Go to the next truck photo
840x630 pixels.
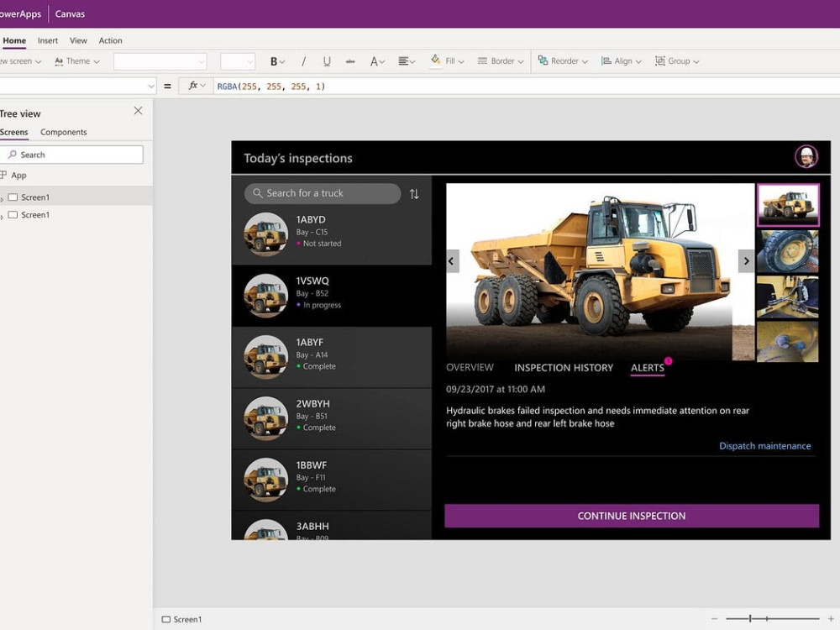746,261
